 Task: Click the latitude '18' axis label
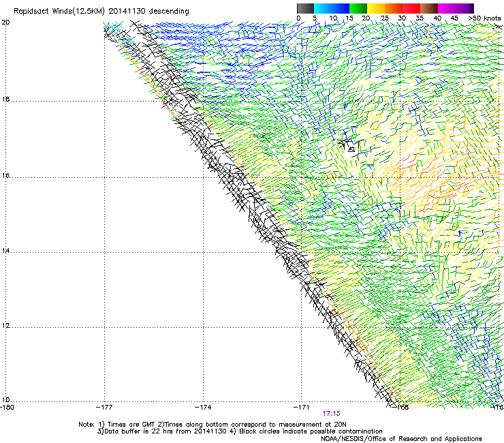[x=5, y=99]
